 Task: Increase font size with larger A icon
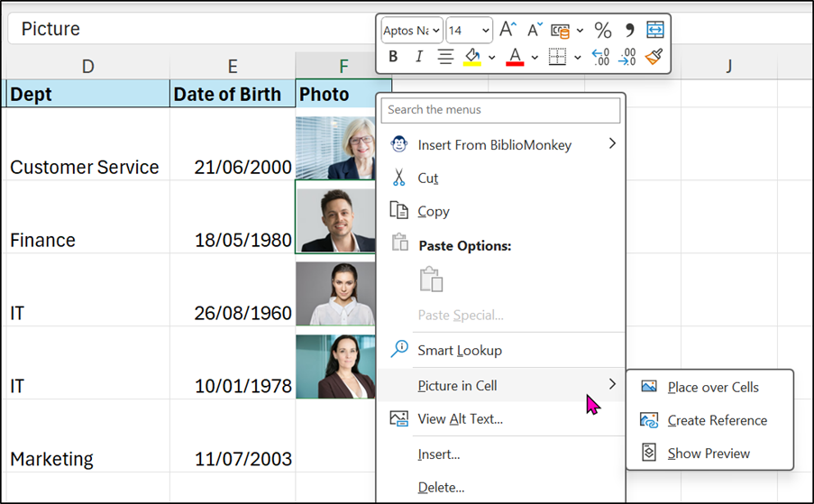pyautogui.click(x=508, y=30)
